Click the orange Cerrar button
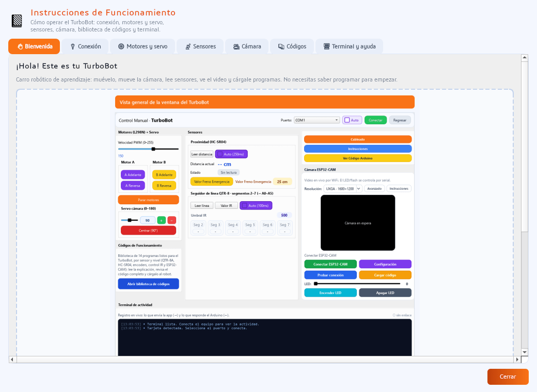537x392 pixels. click(508, 377)
